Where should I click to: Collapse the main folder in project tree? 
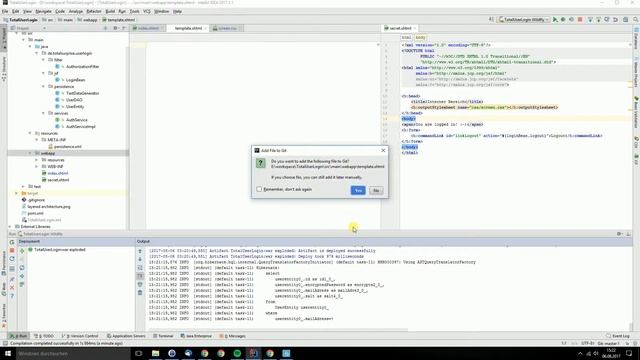point(24,40)
